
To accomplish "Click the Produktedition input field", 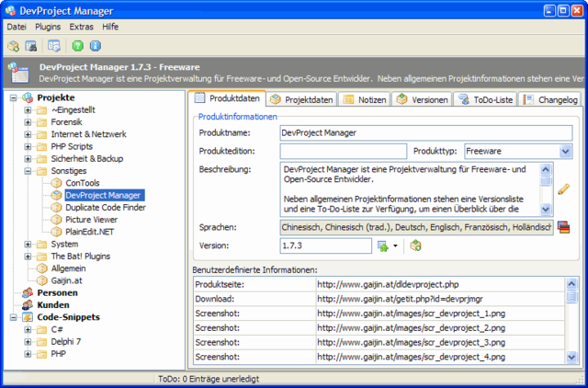I will coord(343,151).
